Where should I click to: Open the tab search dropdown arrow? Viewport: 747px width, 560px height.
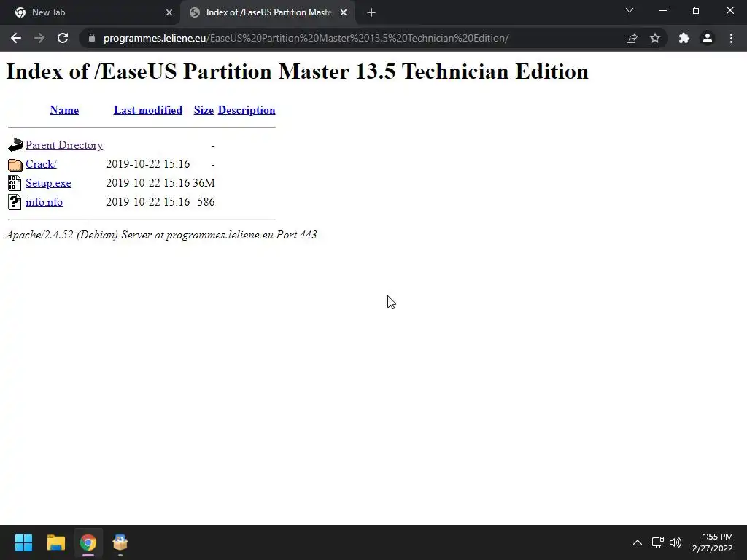tap(630, 10)
